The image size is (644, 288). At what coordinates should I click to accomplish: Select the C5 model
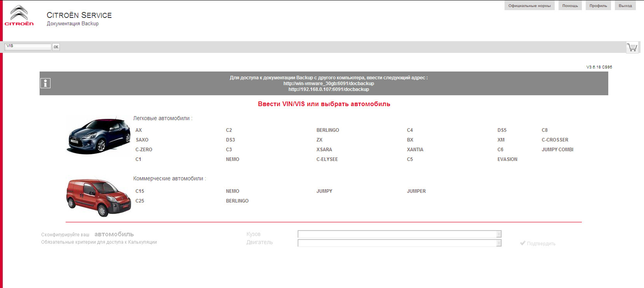(410, 159)
